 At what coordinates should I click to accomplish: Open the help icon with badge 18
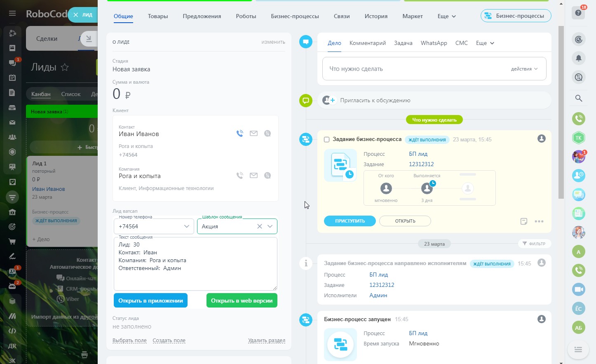point(579,13)
